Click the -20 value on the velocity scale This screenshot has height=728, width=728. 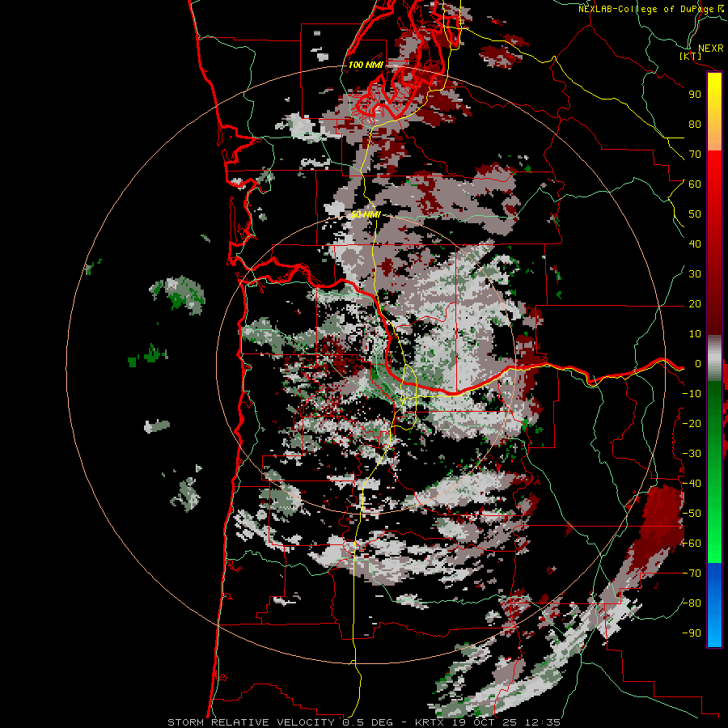tap(692, 424)
